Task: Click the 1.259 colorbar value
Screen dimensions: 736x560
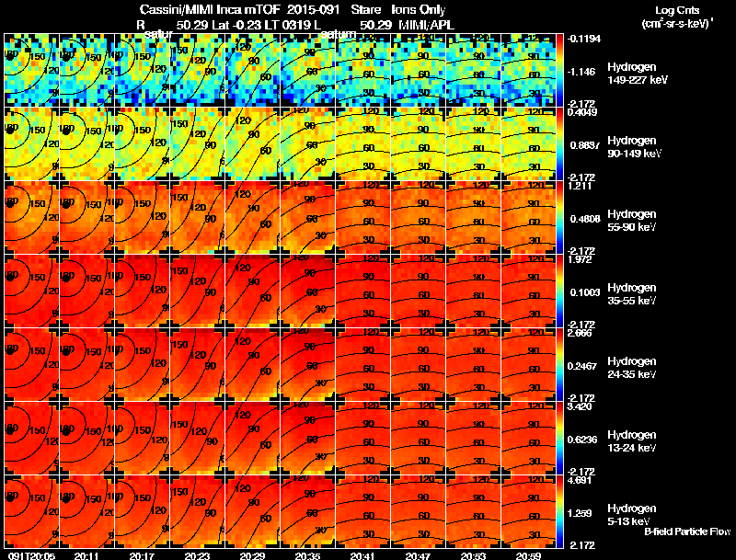Action: 581,514
